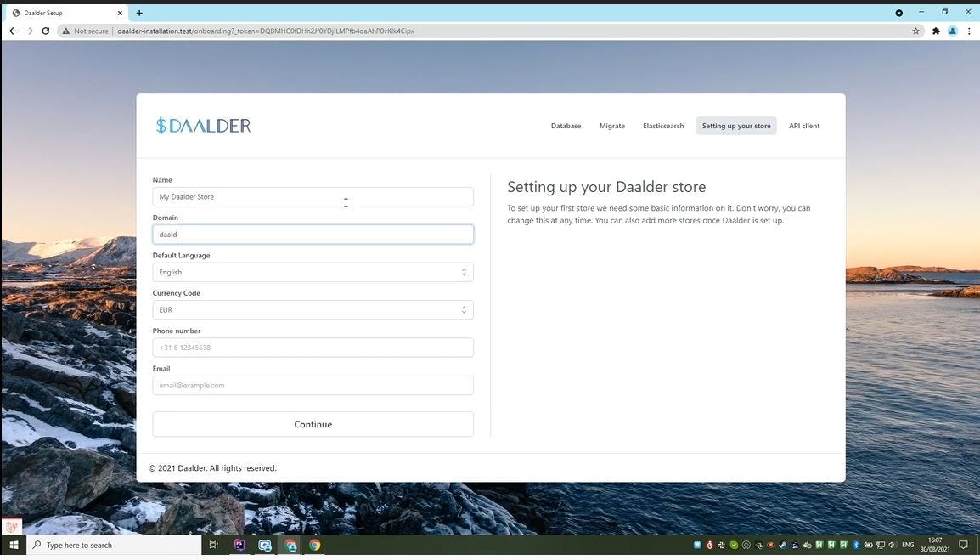Open the Chrome extensions puzzle icon

[936, 31]
